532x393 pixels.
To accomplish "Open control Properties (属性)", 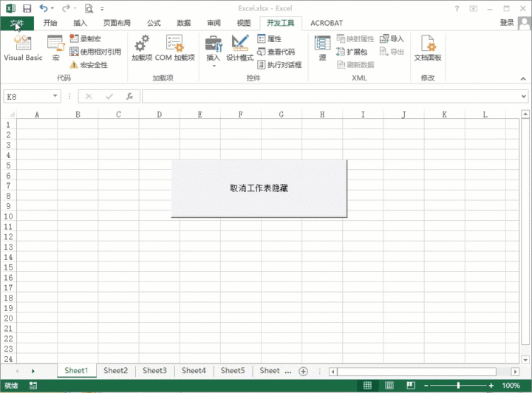I will [x=270, y=38].
